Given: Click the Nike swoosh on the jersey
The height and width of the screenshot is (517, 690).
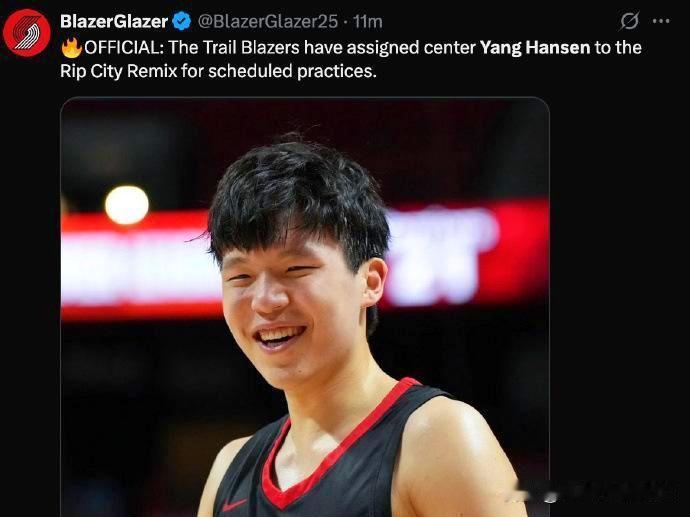Looking at the screenshot, I should click(234, 505).
